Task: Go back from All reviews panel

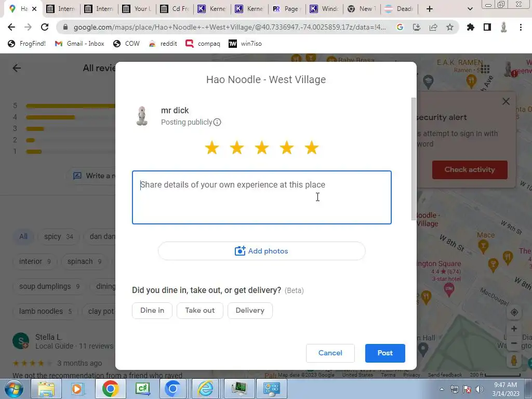Action: pos(17,68)
